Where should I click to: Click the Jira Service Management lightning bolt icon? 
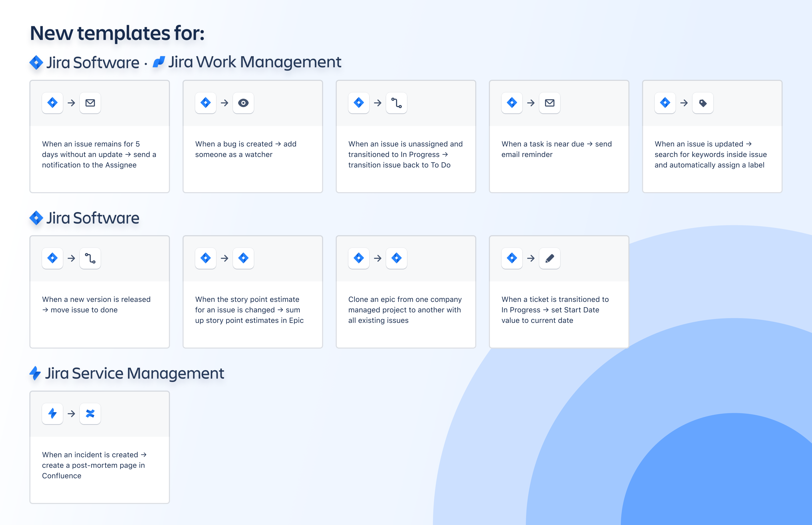(35, 373)
